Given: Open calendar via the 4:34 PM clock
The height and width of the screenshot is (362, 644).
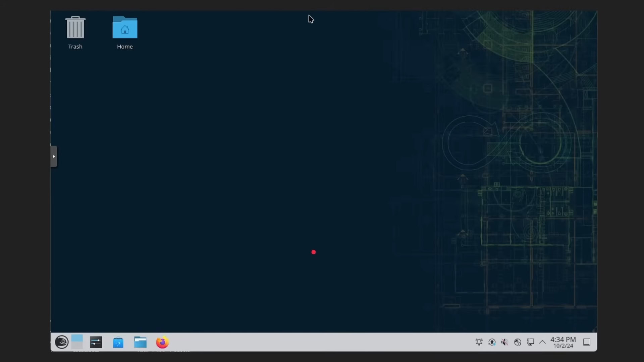Looking at the screenshot, I should [x=563, y=340].
